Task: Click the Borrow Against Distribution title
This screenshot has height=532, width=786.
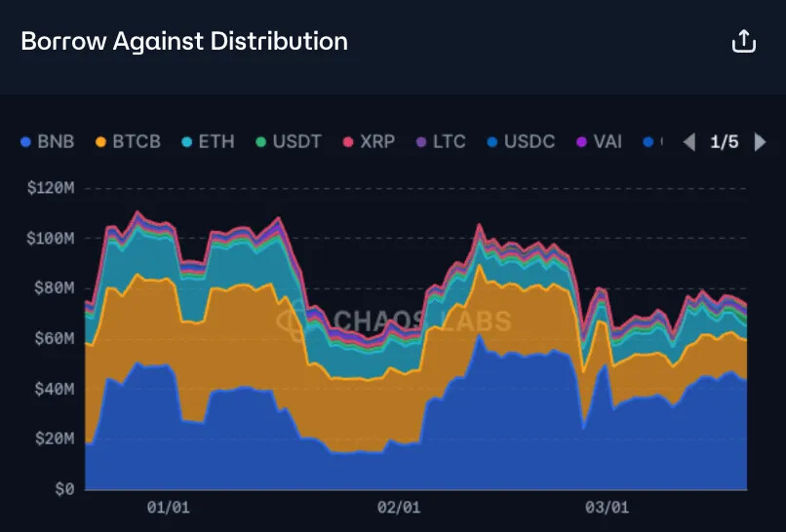Action: pos(184,41)
